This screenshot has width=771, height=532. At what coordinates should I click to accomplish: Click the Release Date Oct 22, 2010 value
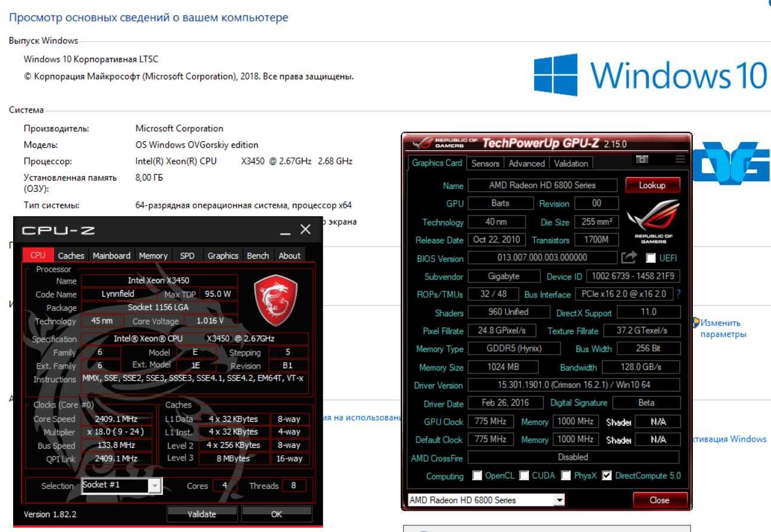pos(497,240)
